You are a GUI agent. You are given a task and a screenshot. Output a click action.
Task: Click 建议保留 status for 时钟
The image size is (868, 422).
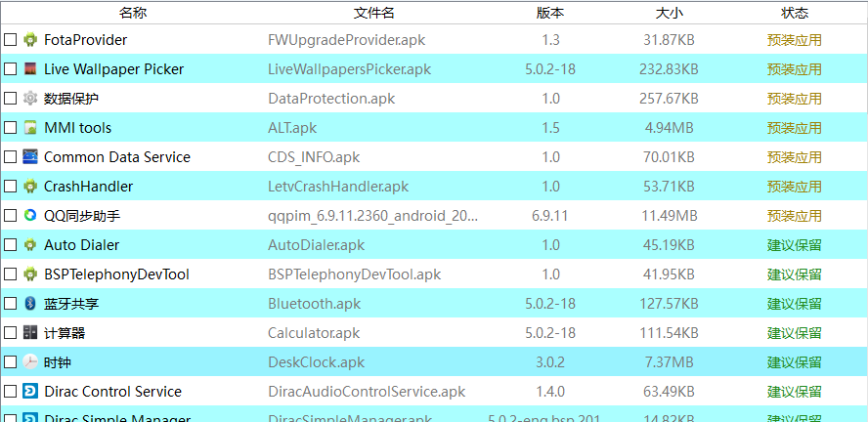795,362
